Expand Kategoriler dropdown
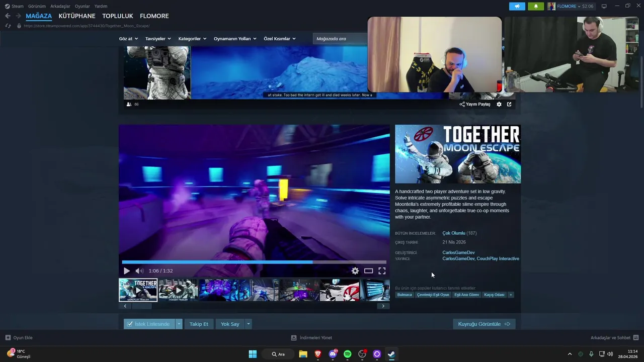Screen dimensions: 644x362 tap(192, 39)
